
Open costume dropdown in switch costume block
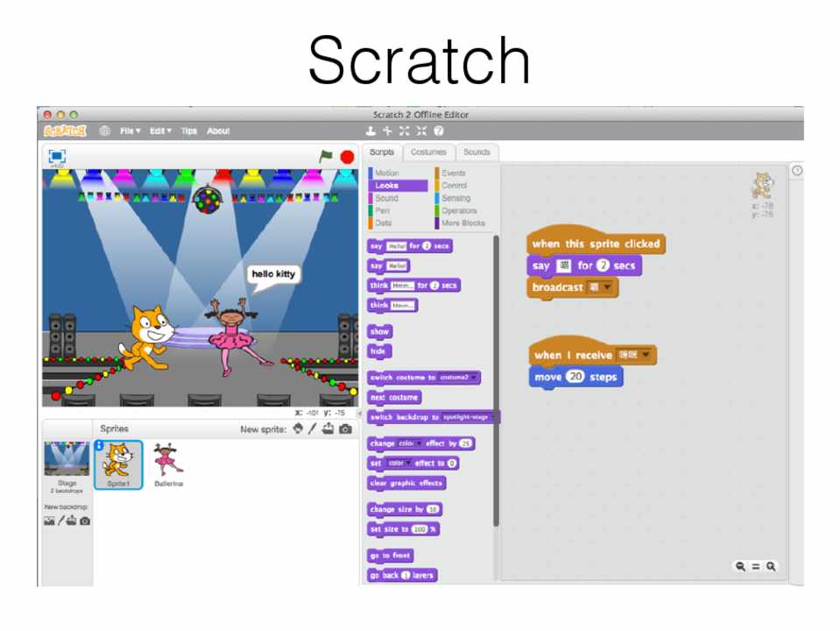click(x=474, y=378)
